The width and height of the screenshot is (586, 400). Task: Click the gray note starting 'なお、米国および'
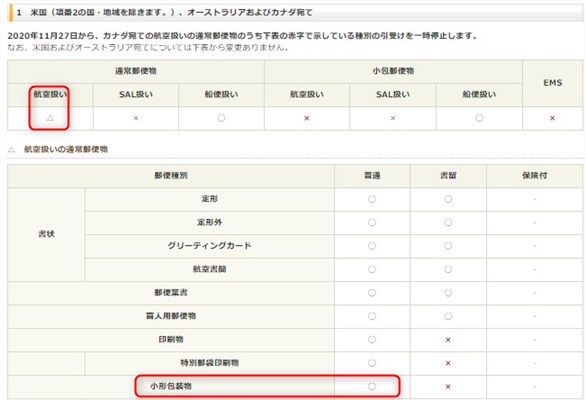click(148, 47)
